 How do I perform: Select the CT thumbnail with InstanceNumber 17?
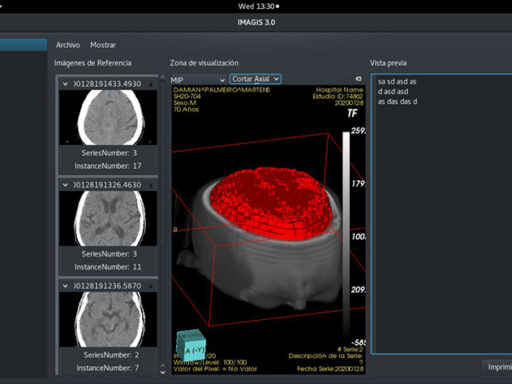108,117
